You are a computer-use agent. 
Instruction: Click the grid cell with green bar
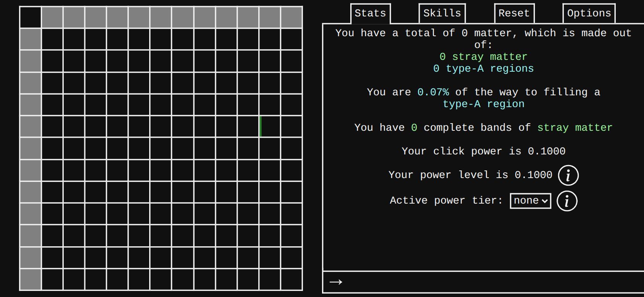(x=270, y=126)
